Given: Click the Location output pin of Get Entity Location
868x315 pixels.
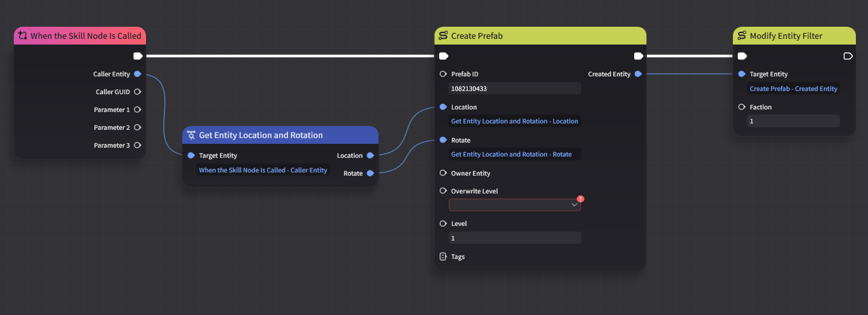Looking at the screenshot, I should [x=370, y=155].
